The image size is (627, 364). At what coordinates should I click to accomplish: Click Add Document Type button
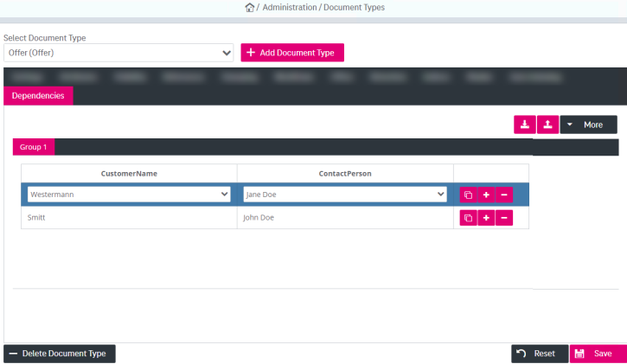pos(292,53)
